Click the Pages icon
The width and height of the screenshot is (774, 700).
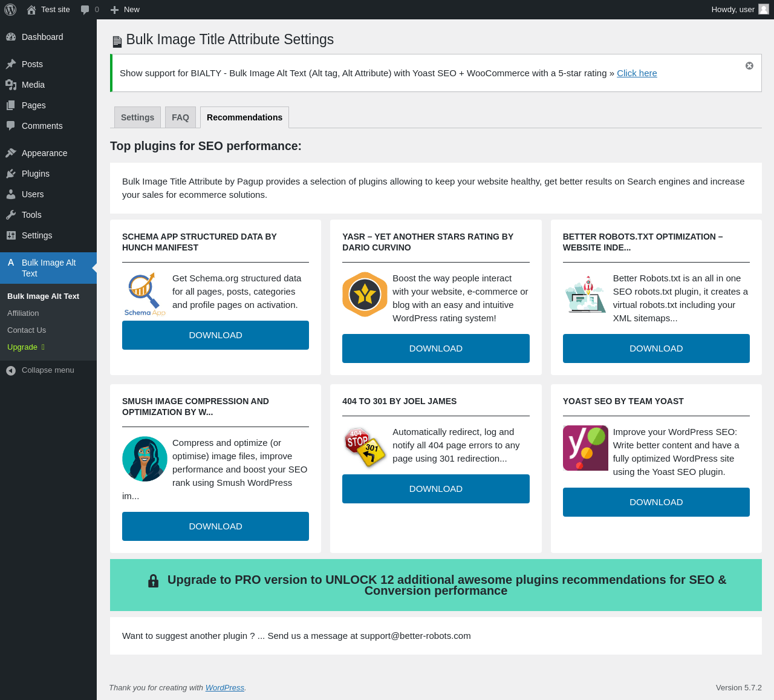tap(11, 105)
